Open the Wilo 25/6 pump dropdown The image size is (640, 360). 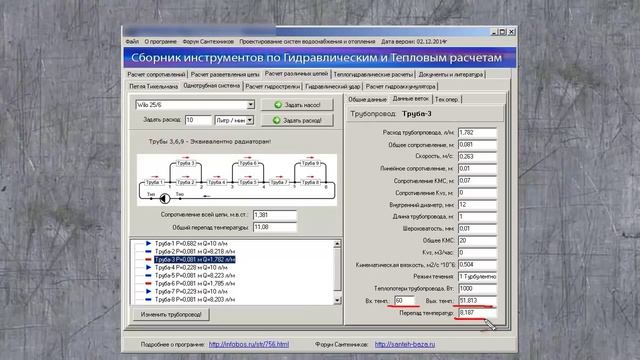point(251,105)
